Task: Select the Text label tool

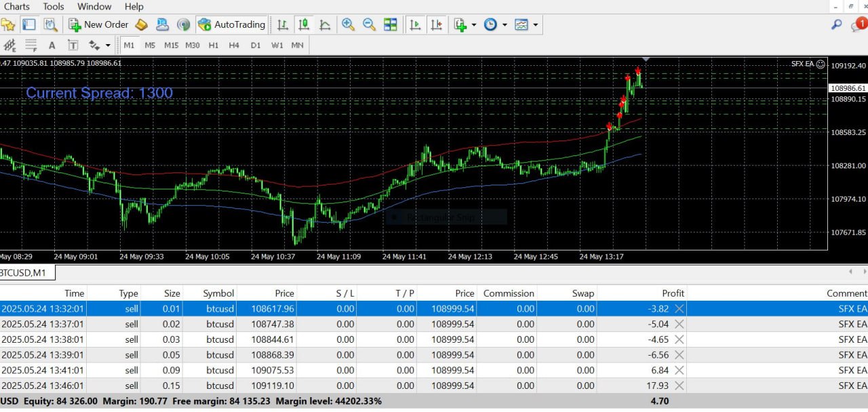Action: [x=73, y=45]
